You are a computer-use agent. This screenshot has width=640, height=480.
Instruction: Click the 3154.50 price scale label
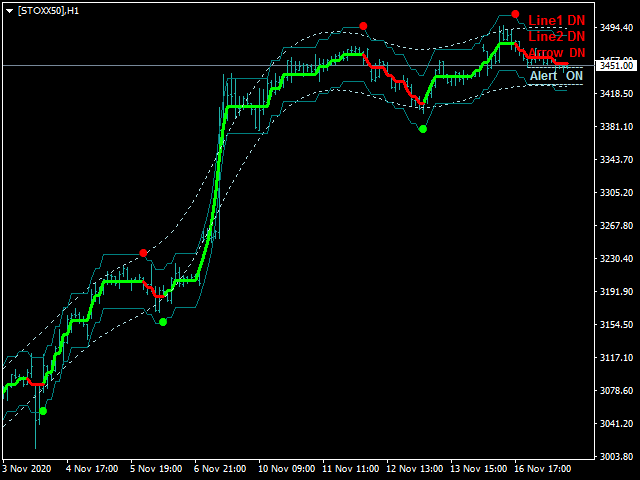(x=616, y=325)
